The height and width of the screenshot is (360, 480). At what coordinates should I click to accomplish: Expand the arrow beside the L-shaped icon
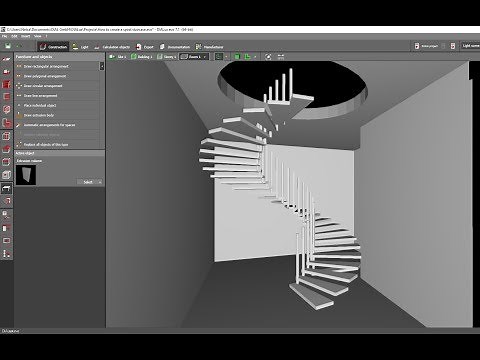click(255, 57)
